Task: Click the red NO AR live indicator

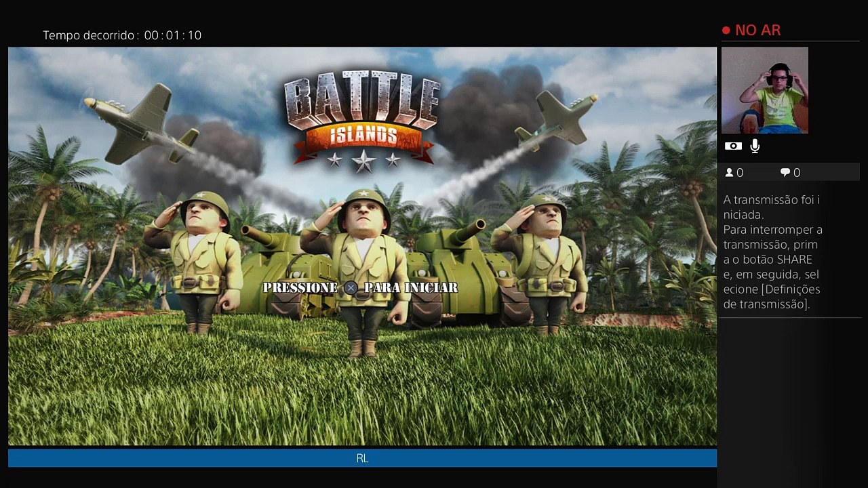Action: (x=751, y=30)
